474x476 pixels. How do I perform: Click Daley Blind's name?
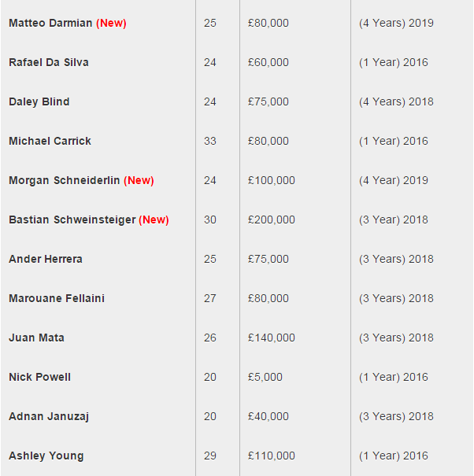39,101
